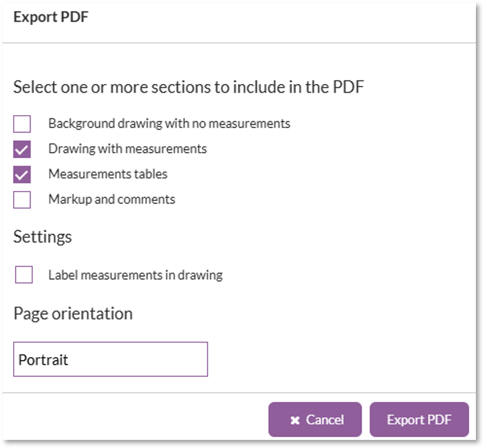Click the 'Drawing with measurements' label text
Viewport: 484px width, 448px height.
pos(128,149)
